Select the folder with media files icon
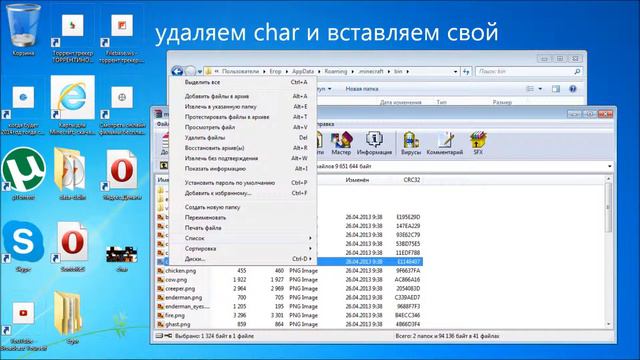Screen dimensions: 640x360 [72, 174]
